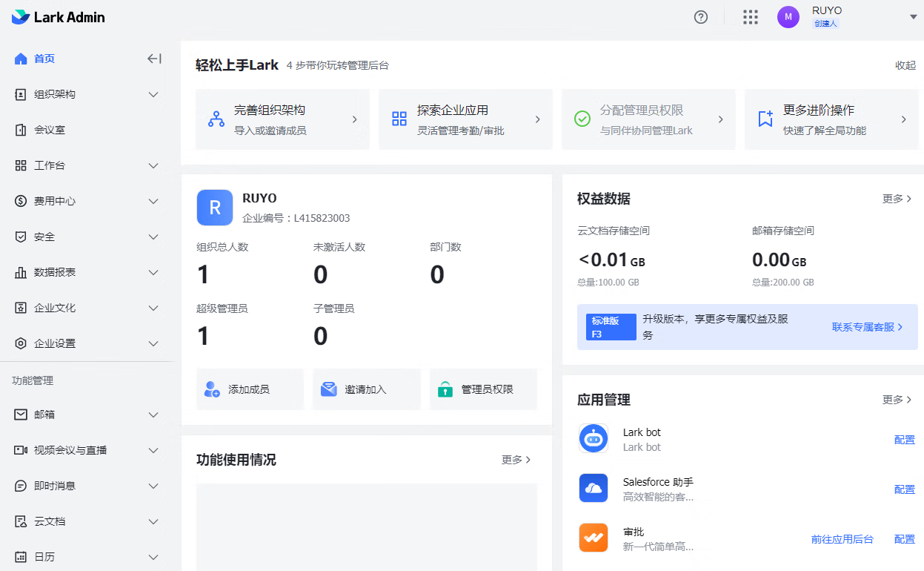Screen dimensions: 924x571
Task: Click the Salesforce 助手 cloud icon
Action: pyautogui.click(x=594, y=489)
